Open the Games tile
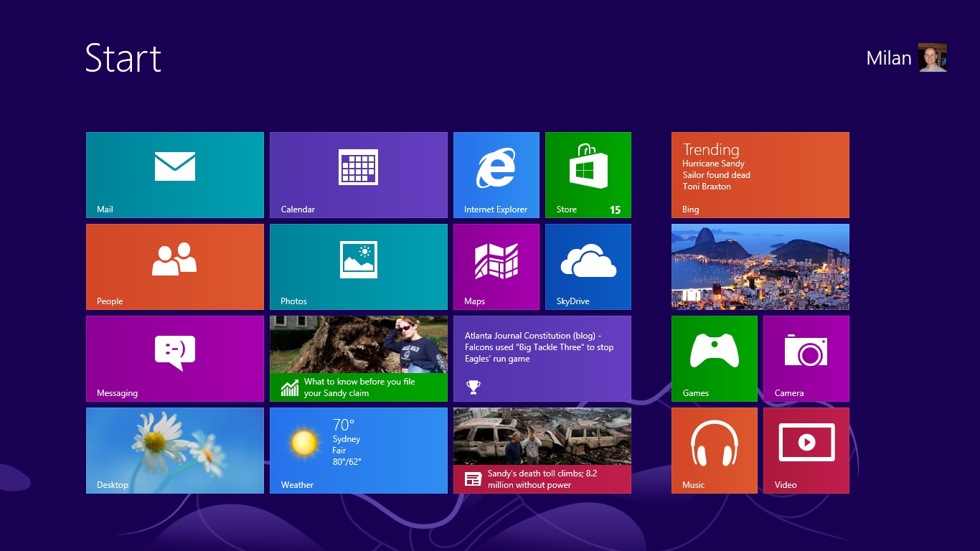Viewport: 980px width, 551px height. 715,359
